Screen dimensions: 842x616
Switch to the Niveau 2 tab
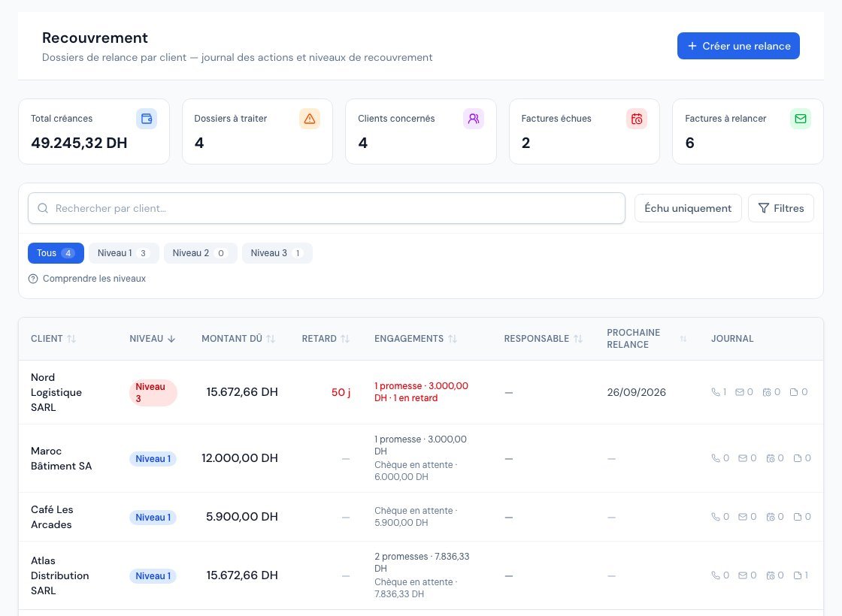tap(200, 253)
